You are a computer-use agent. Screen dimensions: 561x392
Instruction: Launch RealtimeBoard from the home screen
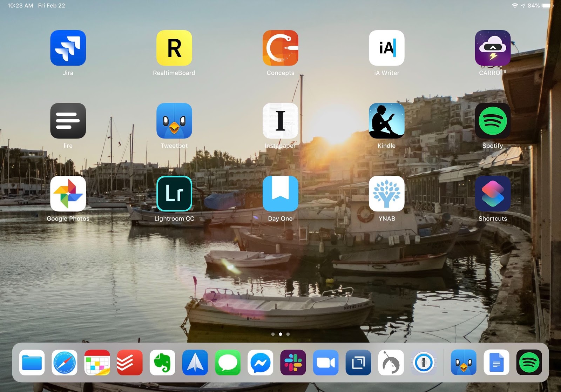[x=174, y=48]
